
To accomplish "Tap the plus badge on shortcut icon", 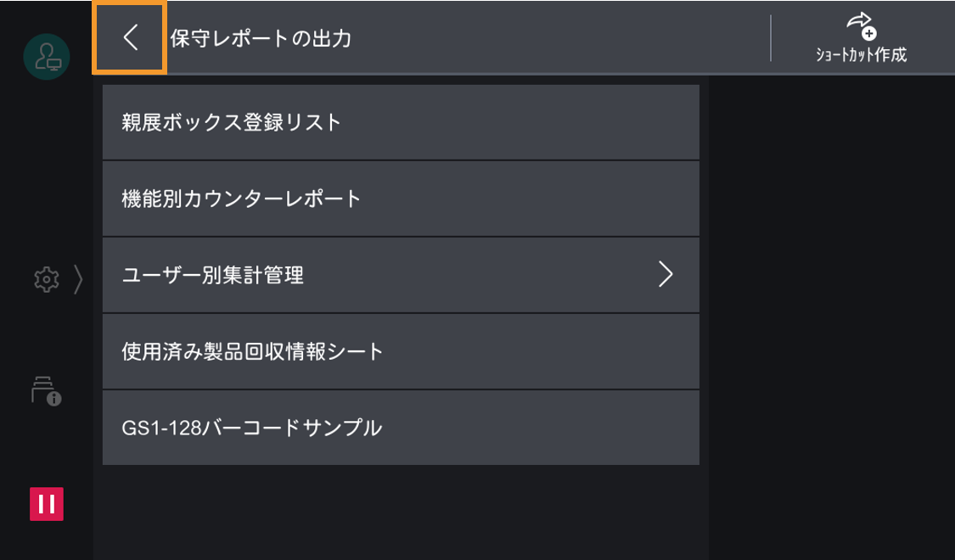I will (x=869, y=33).
